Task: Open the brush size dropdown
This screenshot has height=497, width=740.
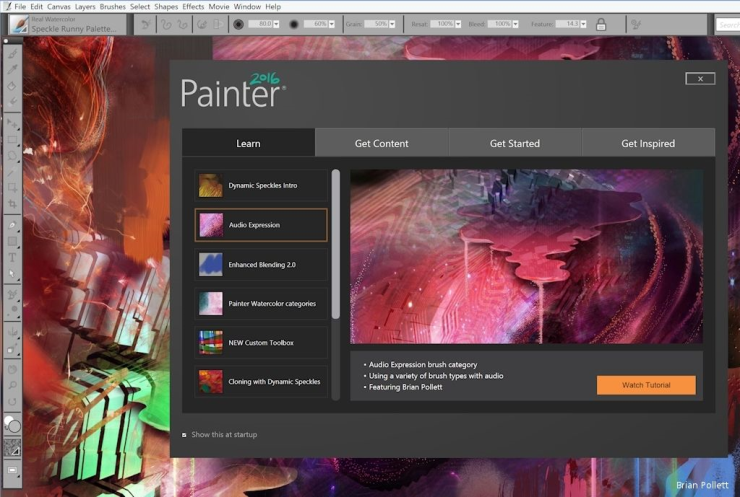Action: coord(274,24)
